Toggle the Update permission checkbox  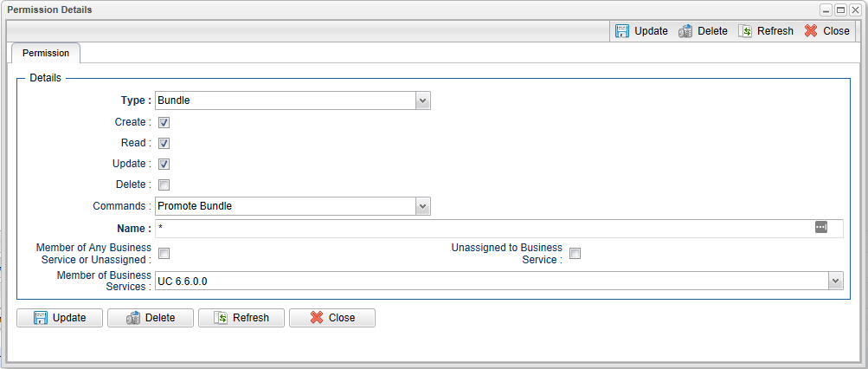coord(164,164)
